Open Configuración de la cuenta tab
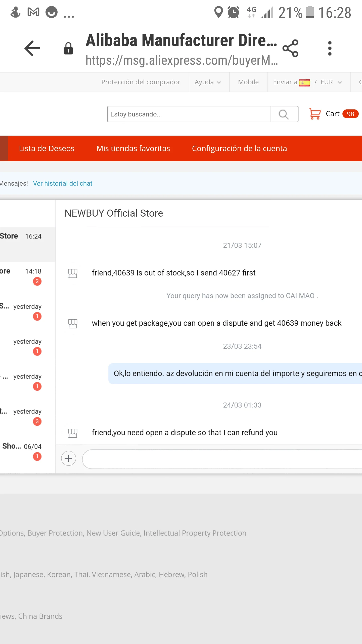 tap(239, 148)
